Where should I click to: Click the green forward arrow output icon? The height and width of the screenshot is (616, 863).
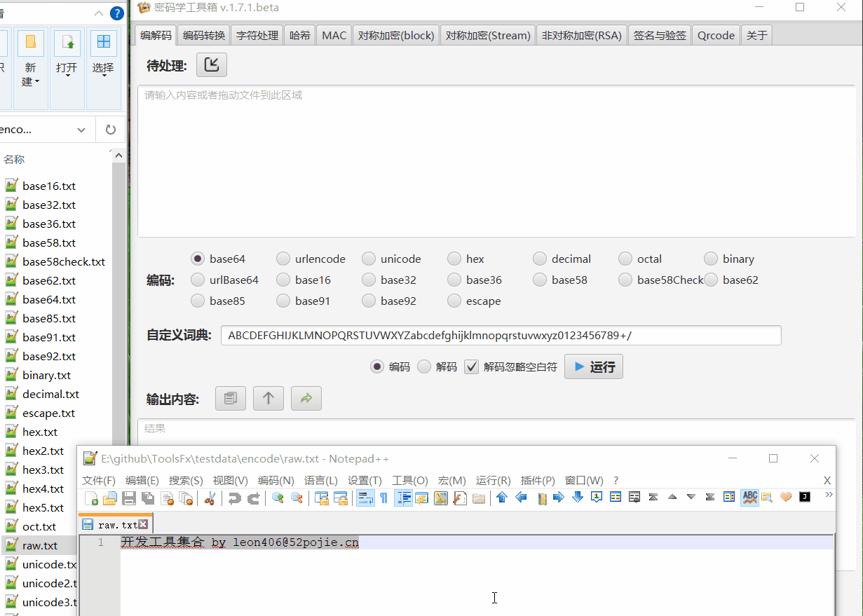click(306, 398)
